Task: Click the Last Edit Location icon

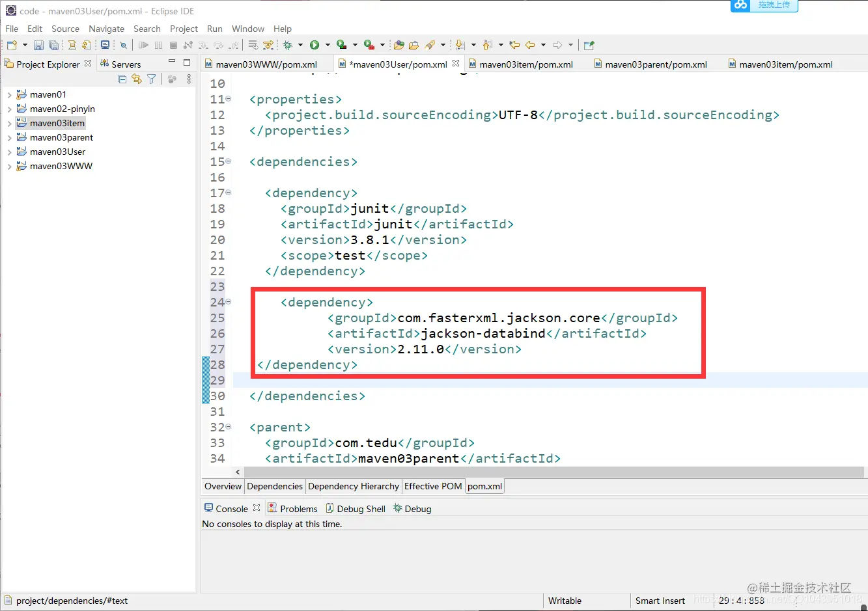Action: (x=514, y=45)
